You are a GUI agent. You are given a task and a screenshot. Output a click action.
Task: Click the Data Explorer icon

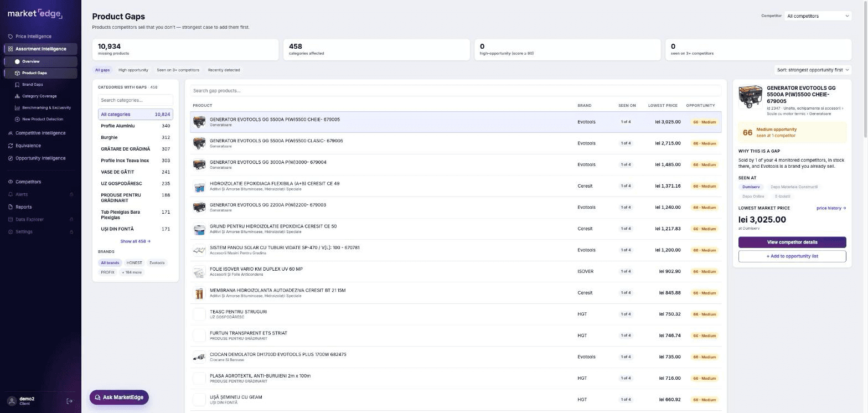point(11,219)
